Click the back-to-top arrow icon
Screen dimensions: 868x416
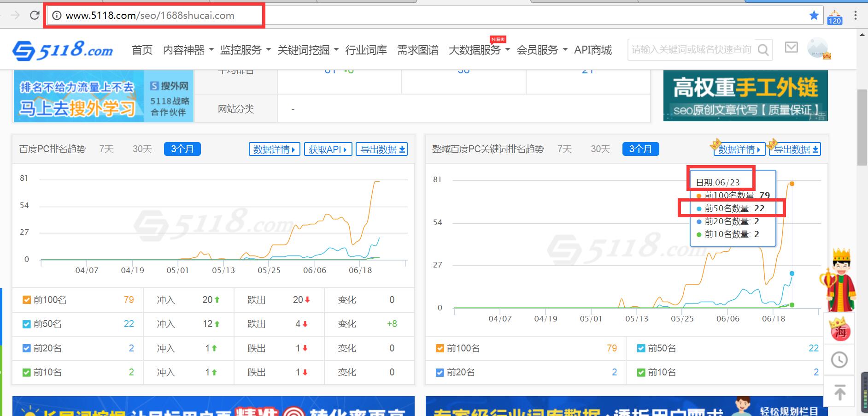coord(839,392)
